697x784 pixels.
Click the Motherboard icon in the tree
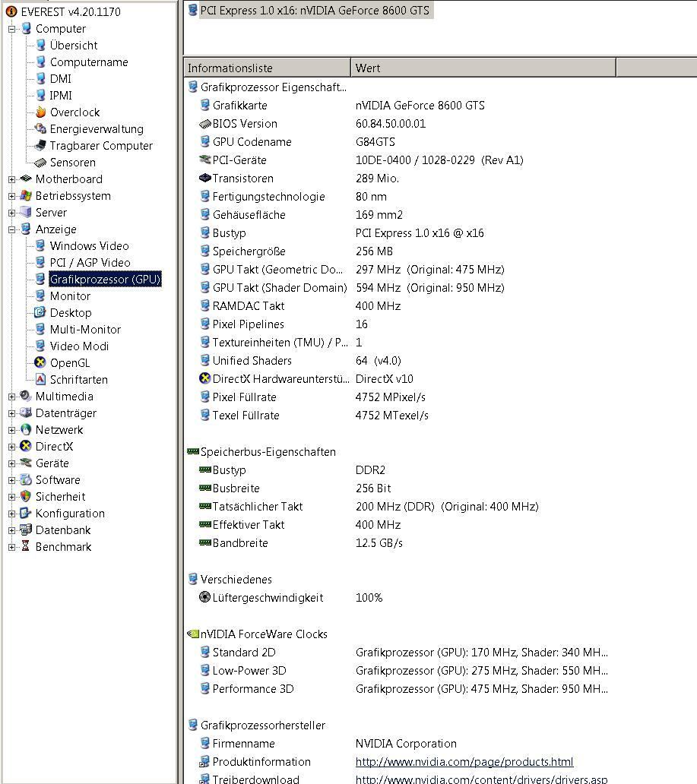pyautogui.click(x=26, y=179)
